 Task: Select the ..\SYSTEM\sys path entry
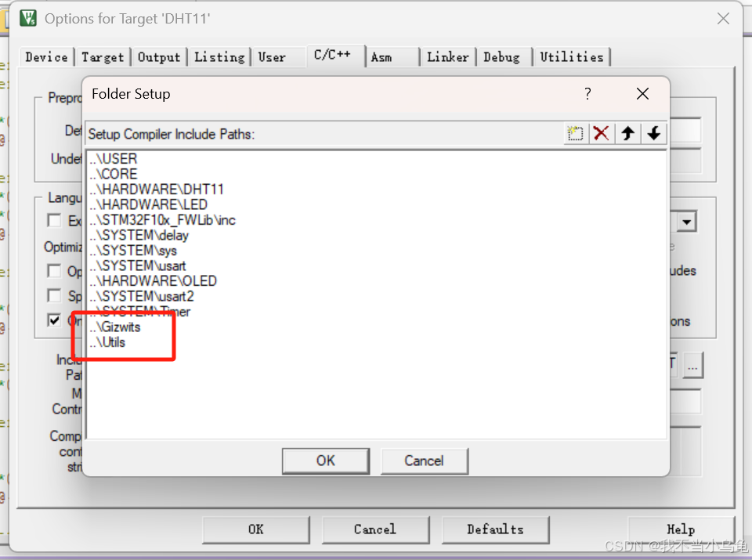(133, 251)
